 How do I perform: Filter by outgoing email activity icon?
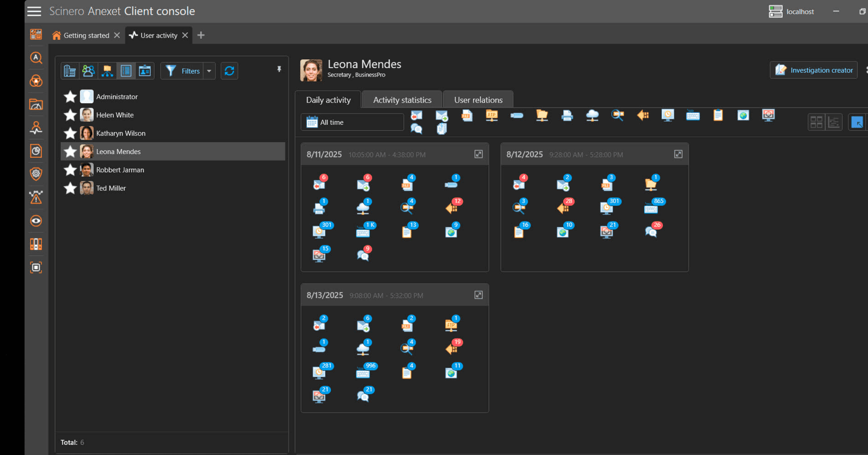tap(442, 115)
